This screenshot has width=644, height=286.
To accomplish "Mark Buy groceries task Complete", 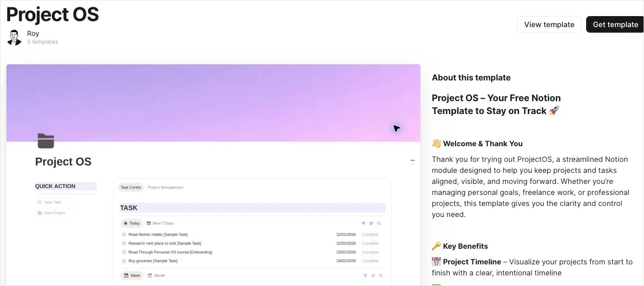I will (x=370, y=261).
